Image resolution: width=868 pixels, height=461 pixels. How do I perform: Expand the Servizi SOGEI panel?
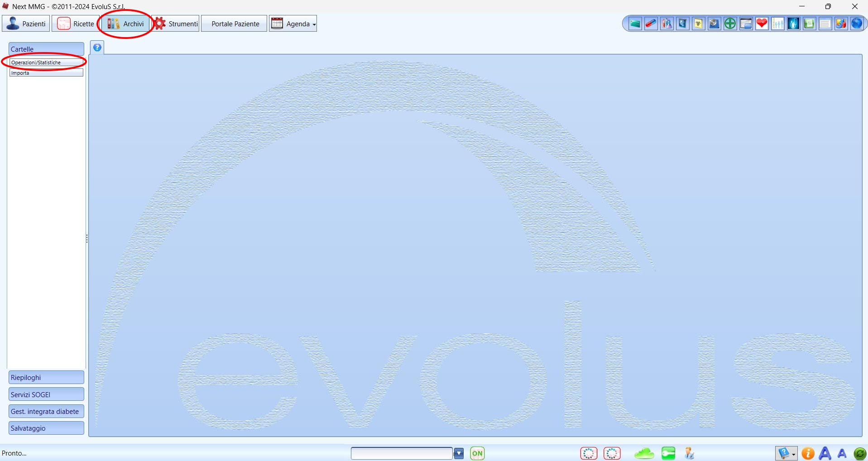pyautogui.click(x=46, y=394)
